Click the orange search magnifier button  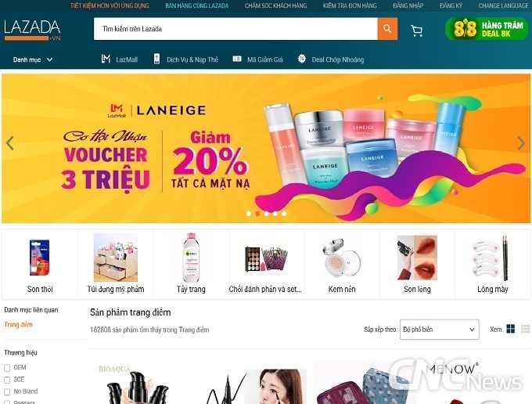tap(387, 29)
